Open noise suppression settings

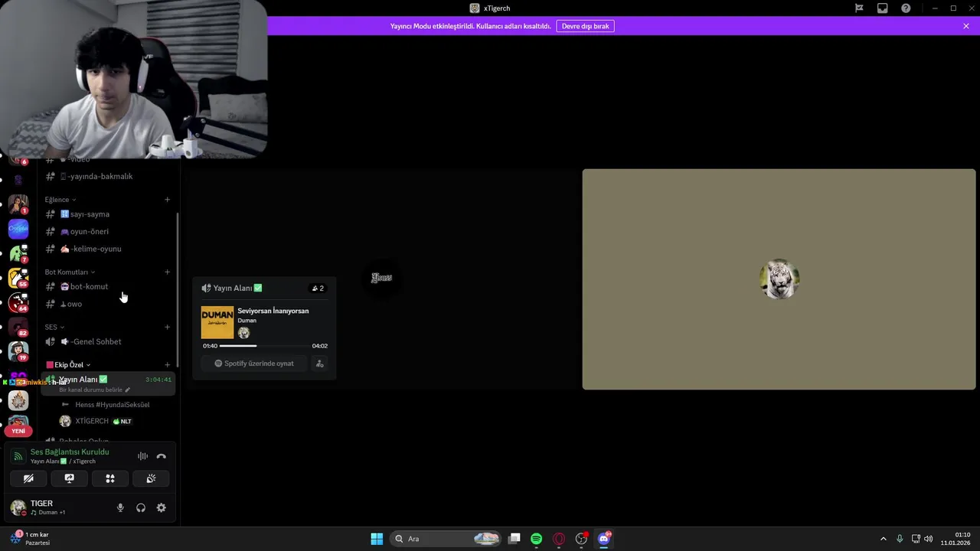[142, 456]
